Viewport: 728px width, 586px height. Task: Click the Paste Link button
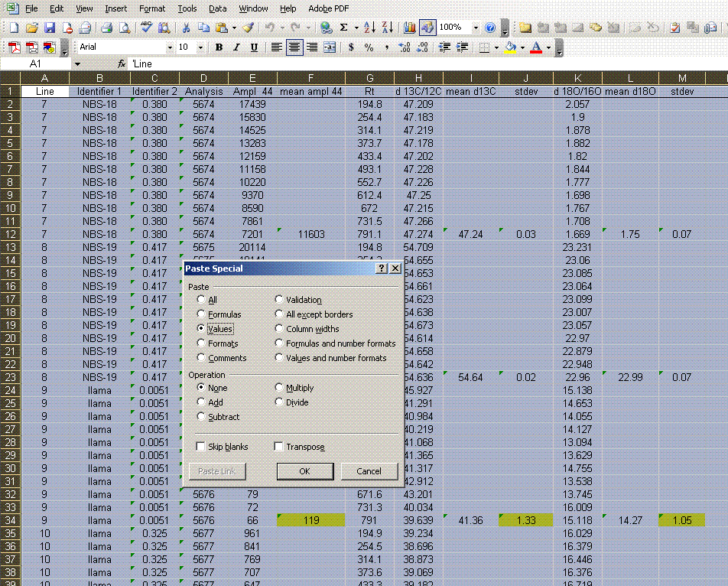coord(217,470)
